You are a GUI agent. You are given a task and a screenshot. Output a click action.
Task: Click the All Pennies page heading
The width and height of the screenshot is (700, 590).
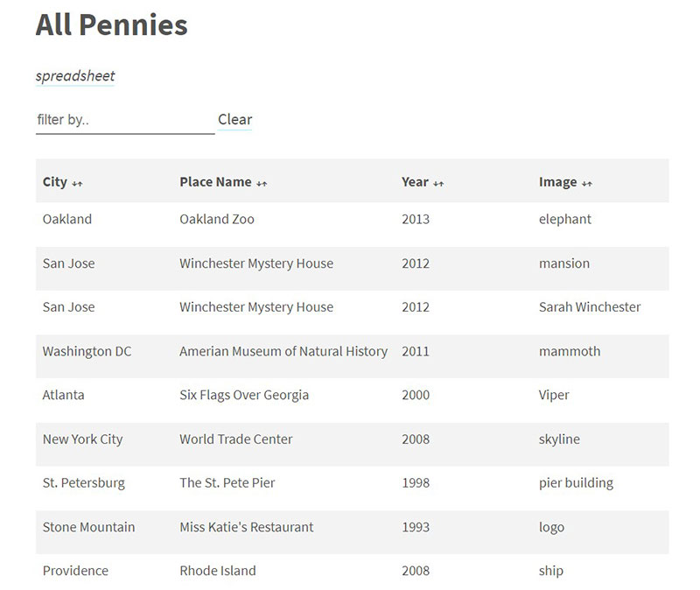[x=110, y=25]
